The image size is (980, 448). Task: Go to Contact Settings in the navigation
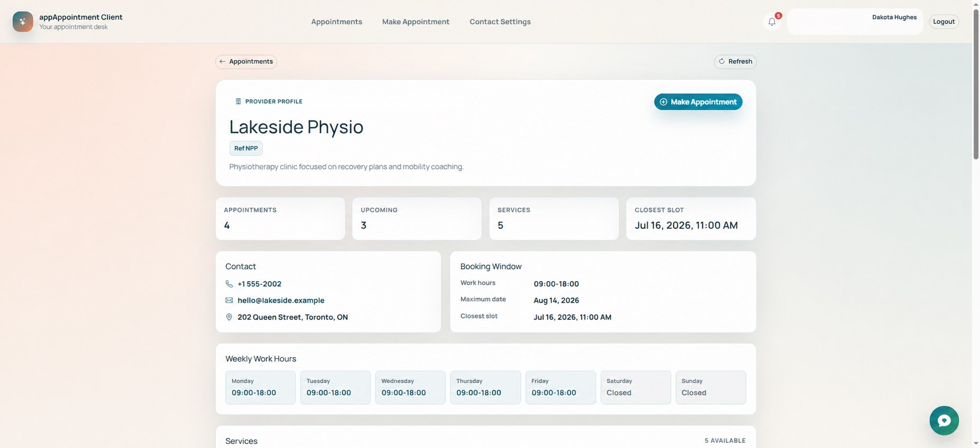click(500, 22)
